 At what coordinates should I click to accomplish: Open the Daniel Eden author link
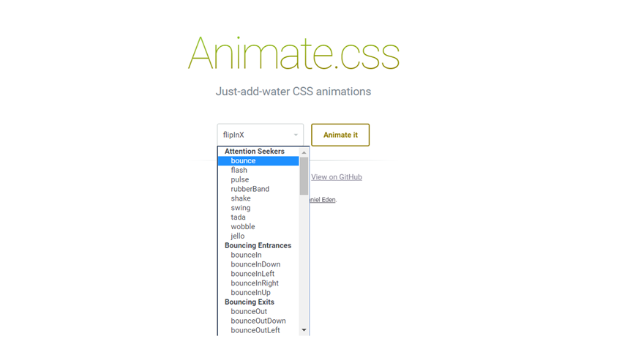[x=323, y=200]
